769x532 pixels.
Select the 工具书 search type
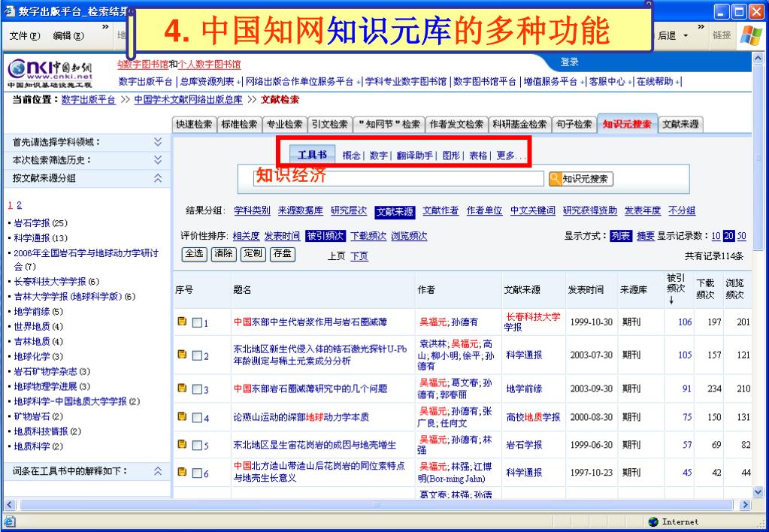(x=312, y=155)
